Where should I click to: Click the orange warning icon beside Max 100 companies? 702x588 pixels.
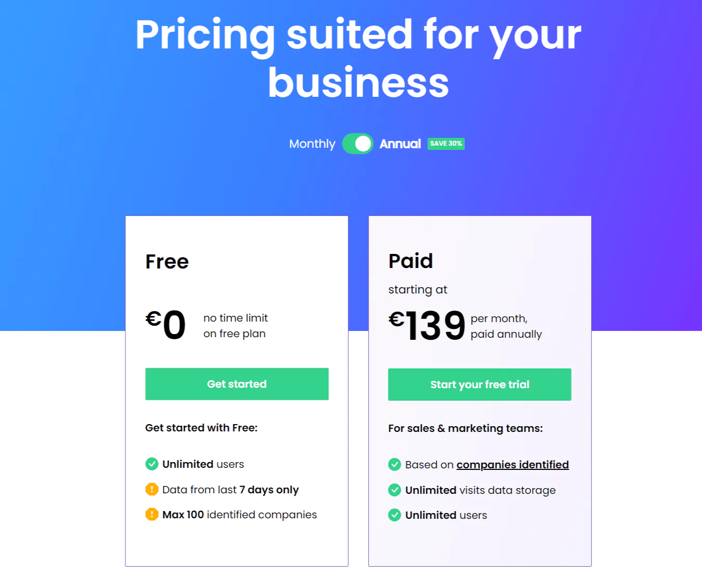click(x=152, y=515)
